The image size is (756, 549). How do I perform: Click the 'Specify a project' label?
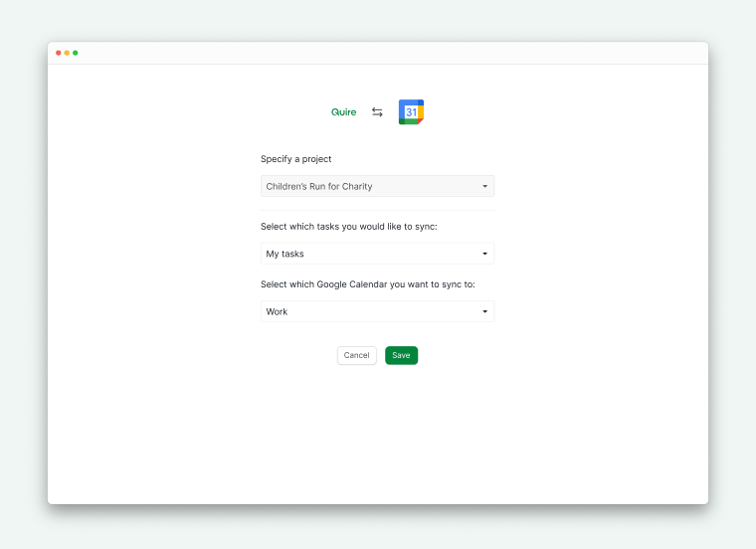point(296,159)
